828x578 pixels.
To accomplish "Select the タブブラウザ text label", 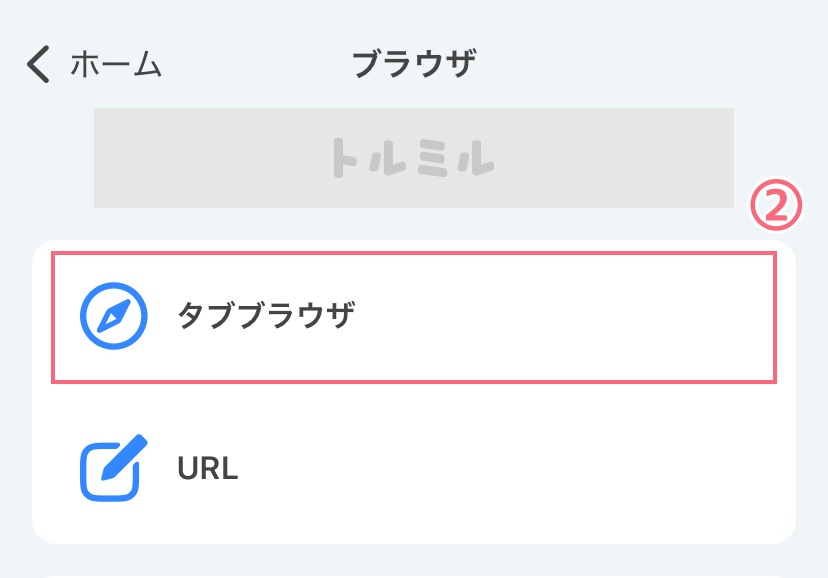I will 265,316.
